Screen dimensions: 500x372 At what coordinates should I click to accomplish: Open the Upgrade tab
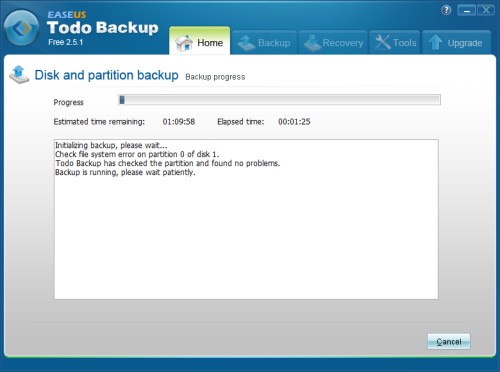(x=456, y=43)
